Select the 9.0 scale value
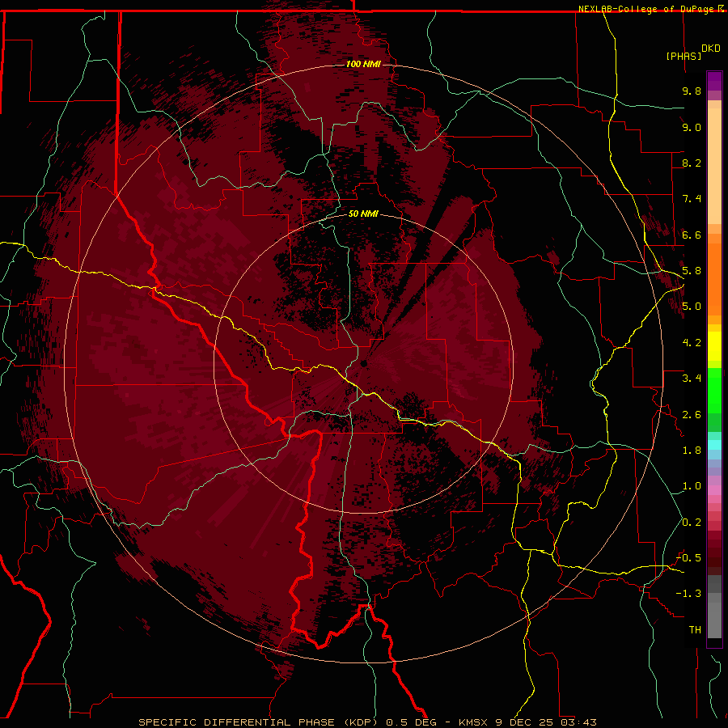 point(692,127)
